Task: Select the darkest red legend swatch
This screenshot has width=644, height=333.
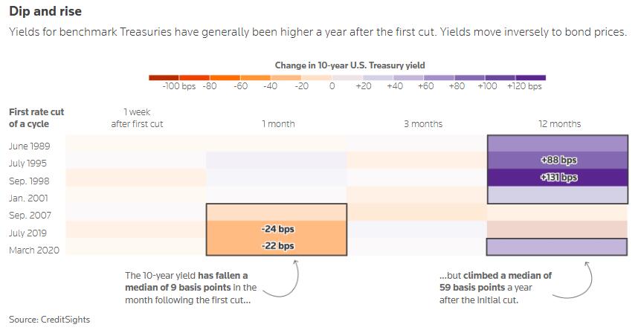Action: (164, 77)
